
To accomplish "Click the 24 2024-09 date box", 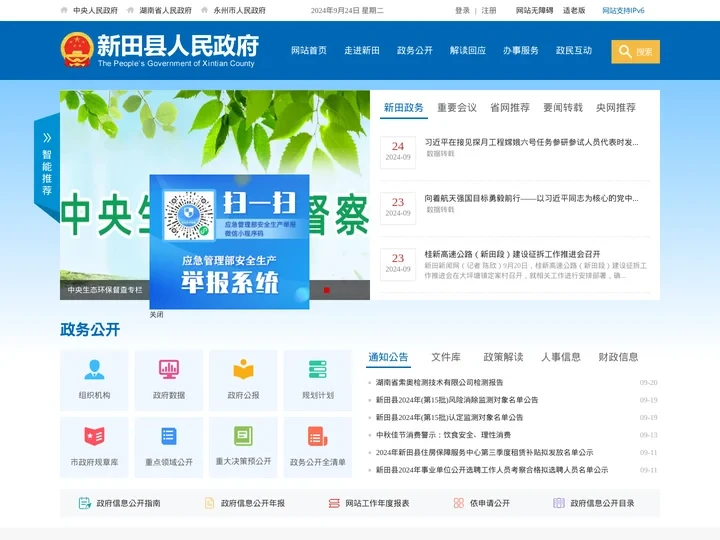I will click(x=398, y=152).
